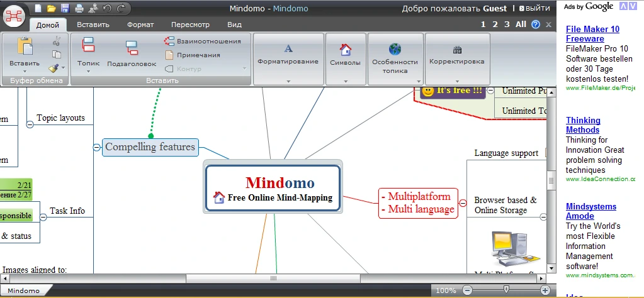Click the computer image in Multi Platform topic

pyautogui.click(x=516, y=248)
